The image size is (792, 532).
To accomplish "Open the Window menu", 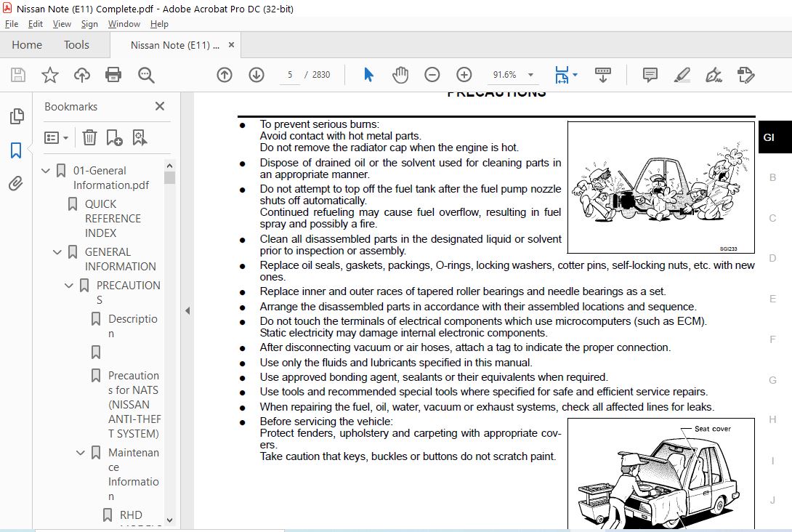I will (124, 24).
